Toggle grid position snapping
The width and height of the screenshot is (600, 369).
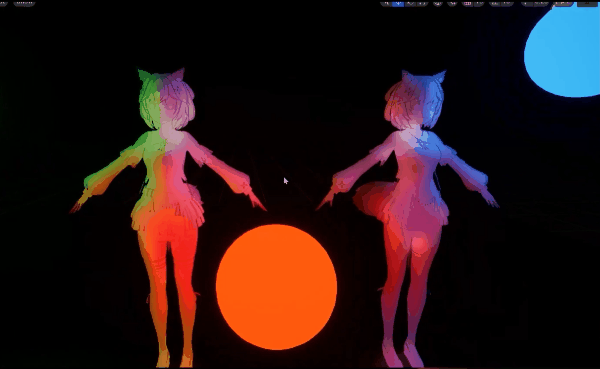(x=467, y=3)
